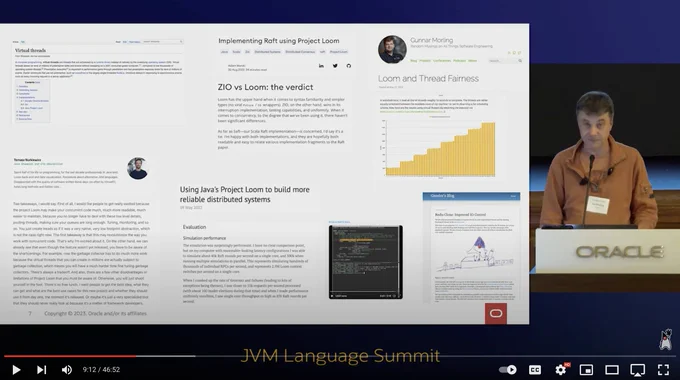Click the copyright 2023 Oracle footer text
This screenshot has width=680, height=380.
[x=95, y=313]
